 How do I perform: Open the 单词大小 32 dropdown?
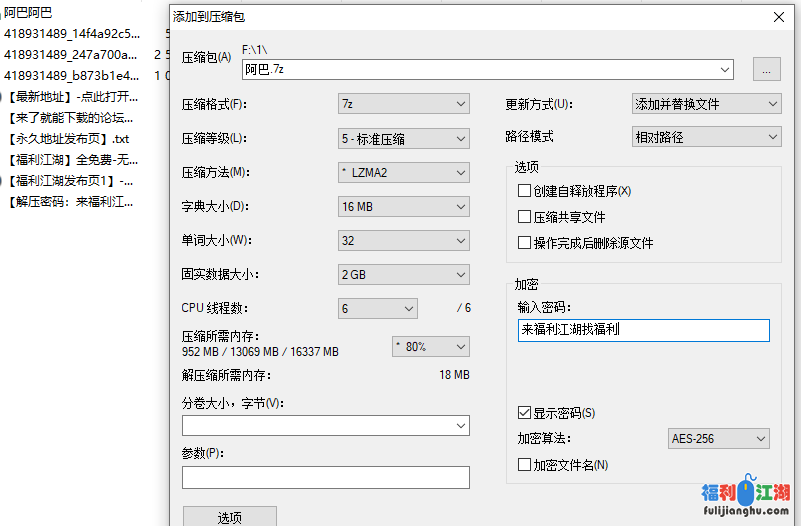point(403,241)
